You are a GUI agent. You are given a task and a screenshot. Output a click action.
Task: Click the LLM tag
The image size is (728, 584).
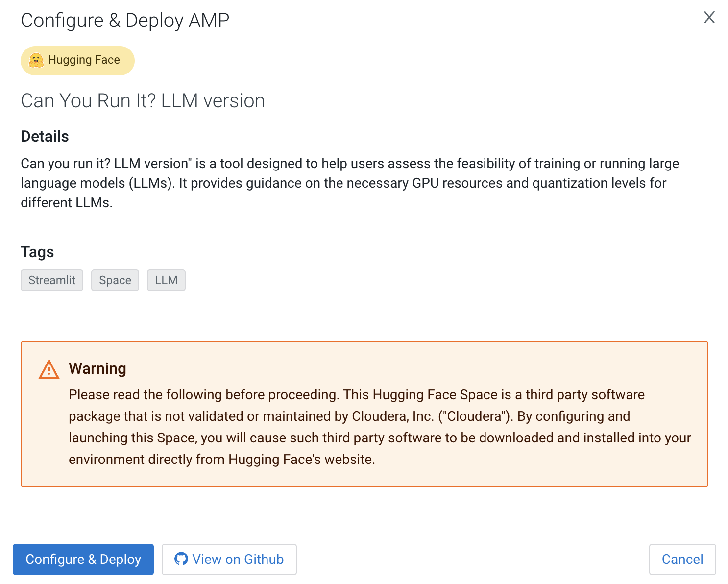(x=166, y=280)
